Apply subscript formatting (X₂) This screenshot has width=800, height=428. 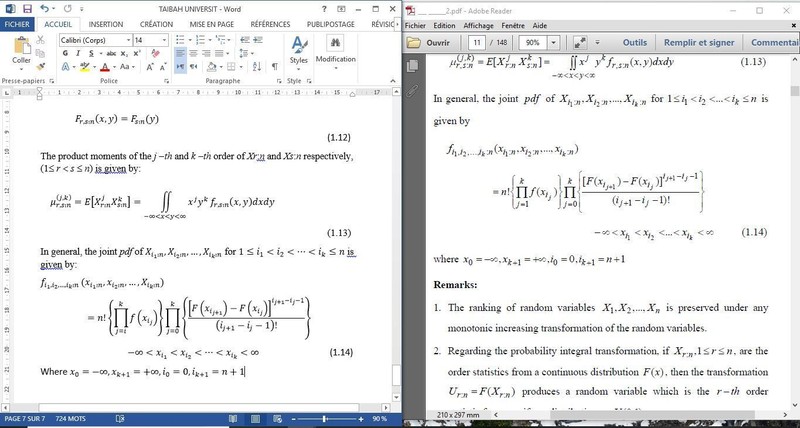click(124, 53)
